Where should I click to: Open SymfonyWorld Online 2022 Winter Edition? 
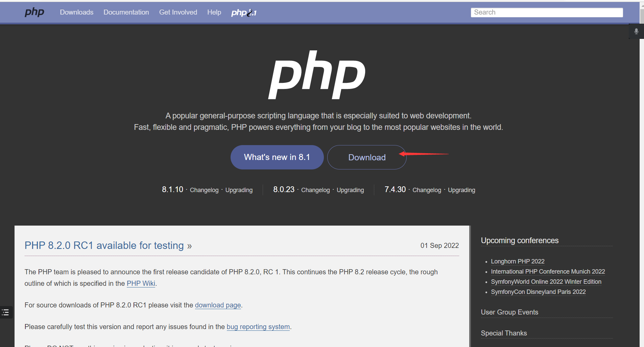click(546, 282)
